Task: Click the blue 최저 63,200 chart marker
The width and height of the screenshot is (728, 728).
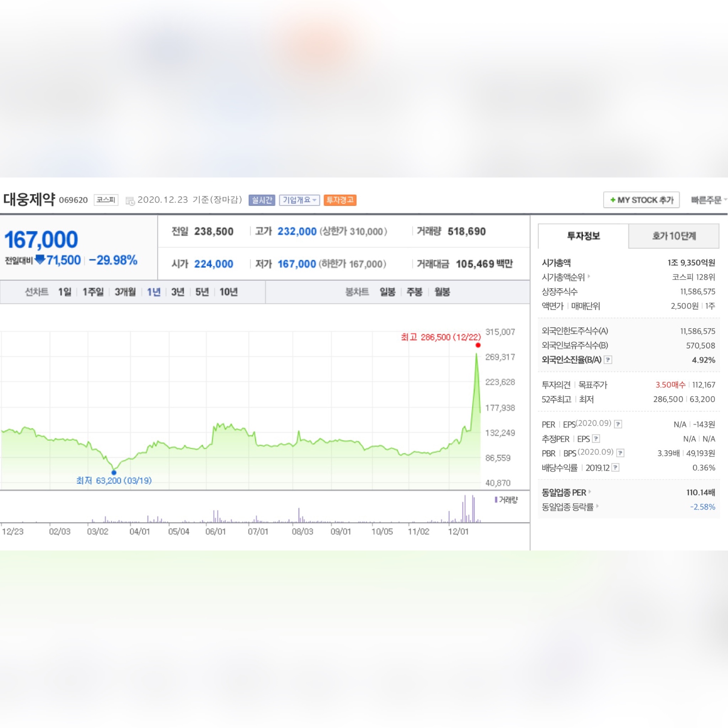Action: click(x=114, y=472)
